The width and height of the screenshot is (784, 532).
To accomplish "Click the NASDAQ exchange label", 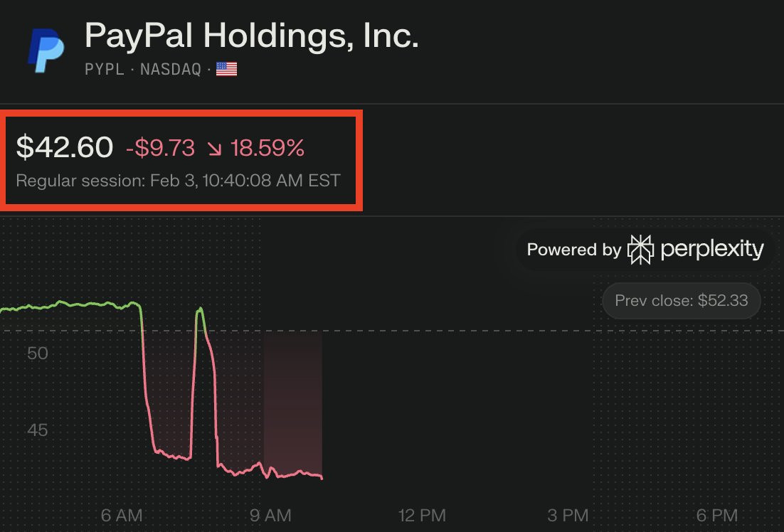I will tap(171, 69).
